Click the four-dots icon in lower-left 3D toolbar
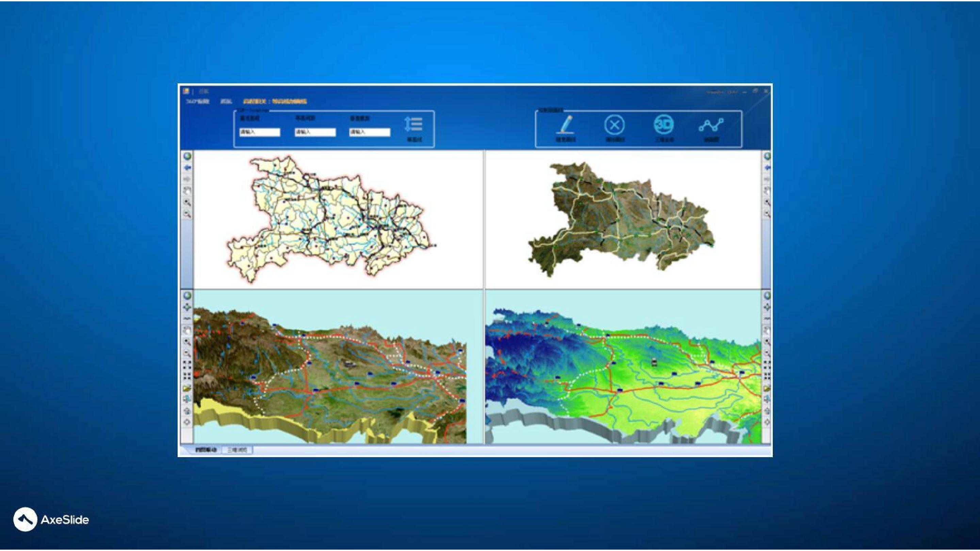Image resolution: width=980 pixels, height=551 pixels. tap(187, 365)
